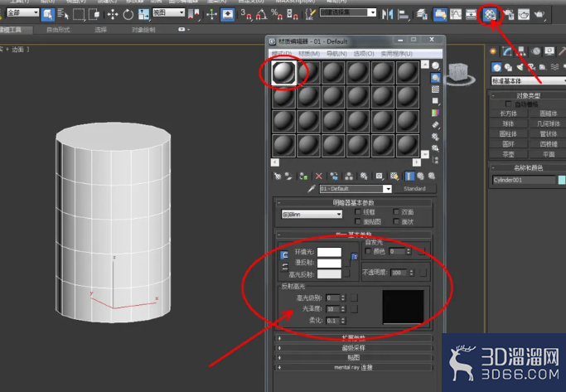Enable the 自发光 颜色 checkbox

(x=368, y=251)
